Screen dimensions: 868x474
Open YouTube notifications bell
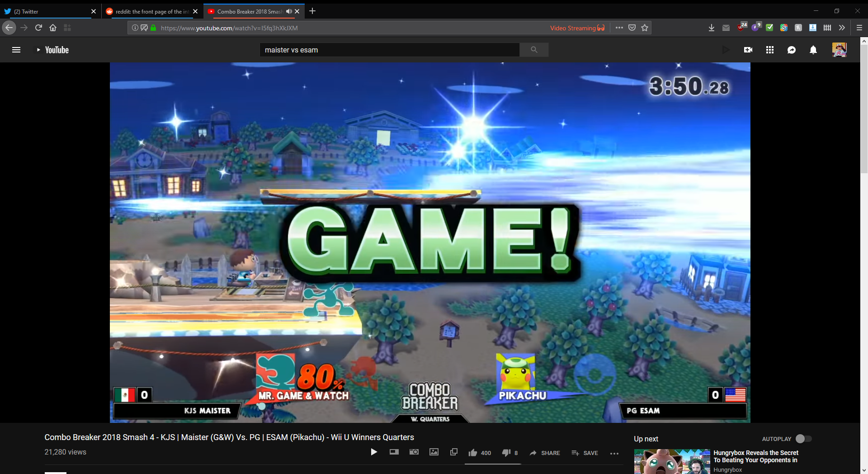pyautogui.click(x=813, y=50)
